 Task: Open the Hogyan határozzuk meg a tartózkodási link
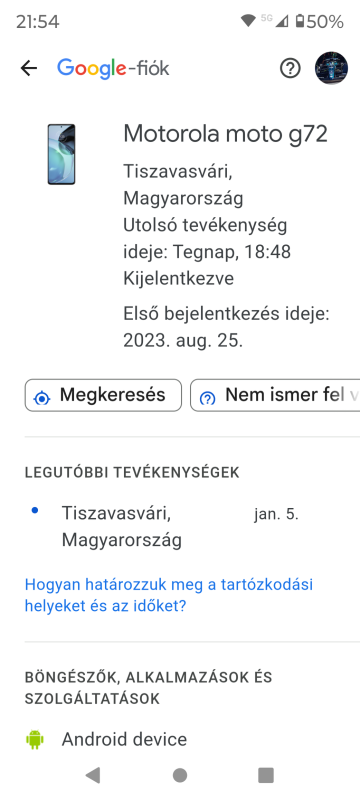click(169, 595)
